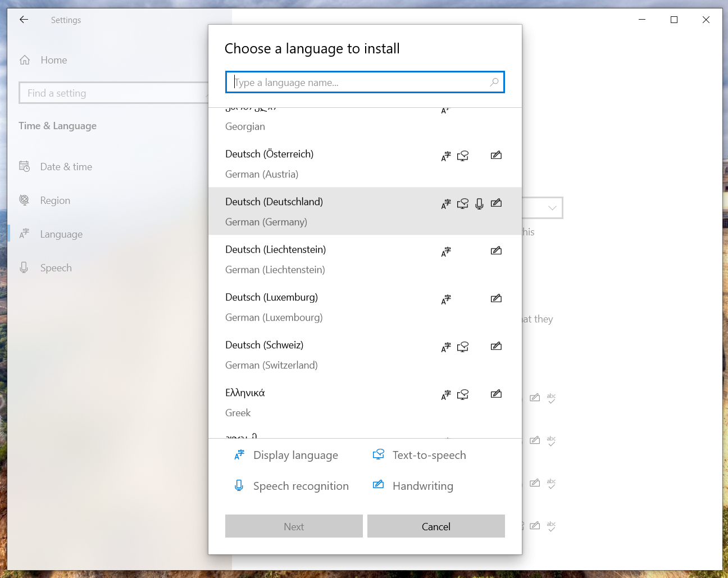This screenshot has width=728, height=578.
Task: Click text-to-speech icon in Deutsch (Schweiz) row
Action: [x=463, y=347]
